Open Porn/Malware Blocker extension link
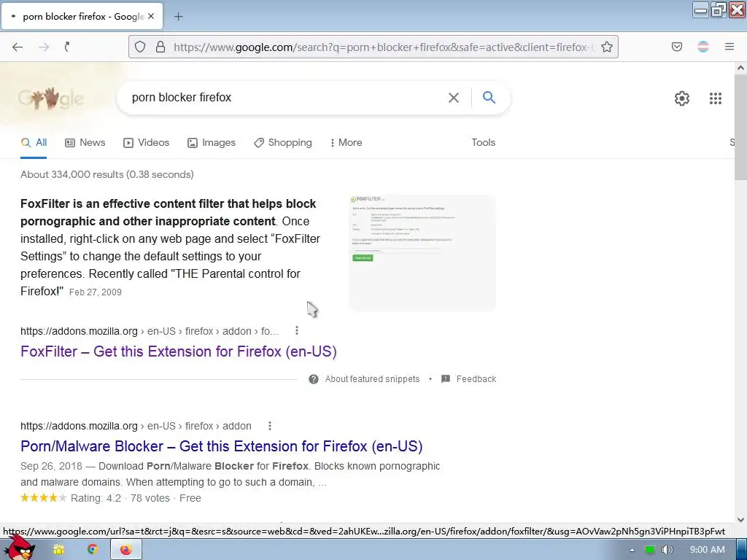 coord(222,446)
